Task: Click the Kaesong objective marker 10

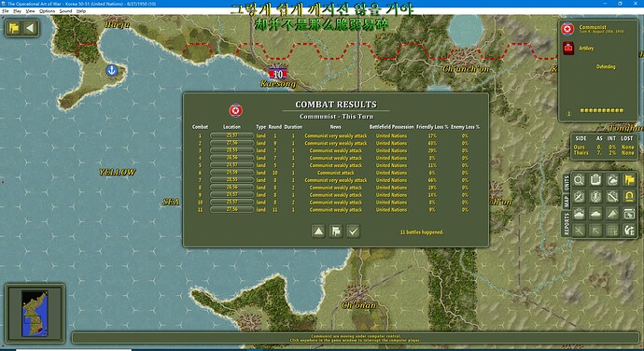Action: (278, 75)
